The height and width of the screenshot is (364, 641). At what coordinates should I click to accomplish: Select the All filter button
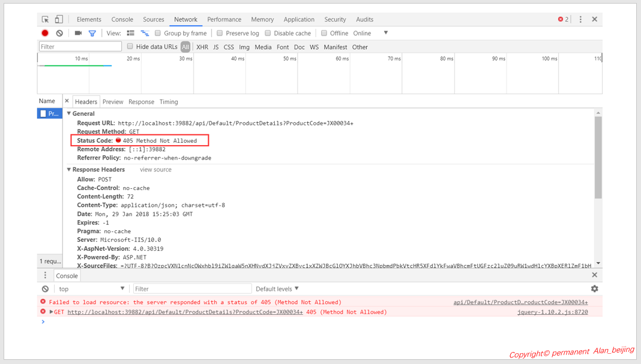(185, 47)
